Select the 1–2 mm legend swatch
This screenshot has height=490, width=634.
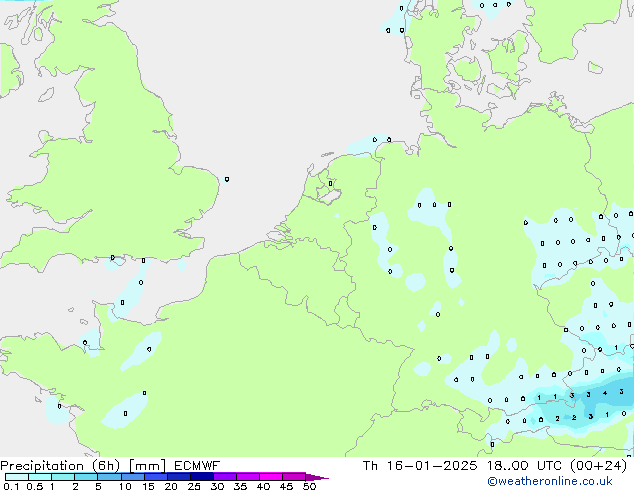pos(63,477)
